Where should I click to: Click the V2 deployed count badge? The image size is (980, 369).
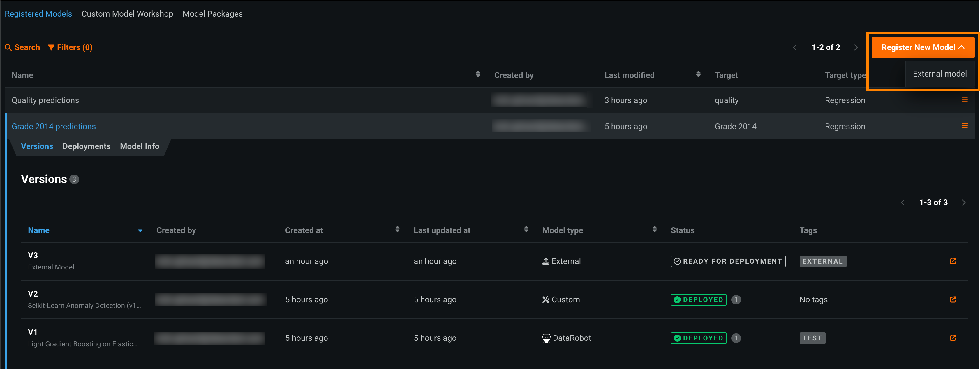coord(736,300)
